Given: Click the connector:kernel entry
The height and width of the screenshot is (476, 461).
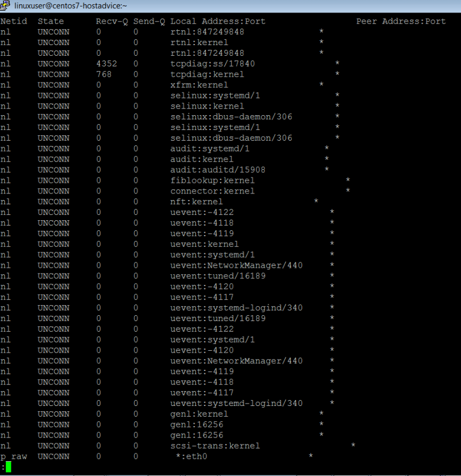Looking at the screenshot, I should tap(212, 191).
